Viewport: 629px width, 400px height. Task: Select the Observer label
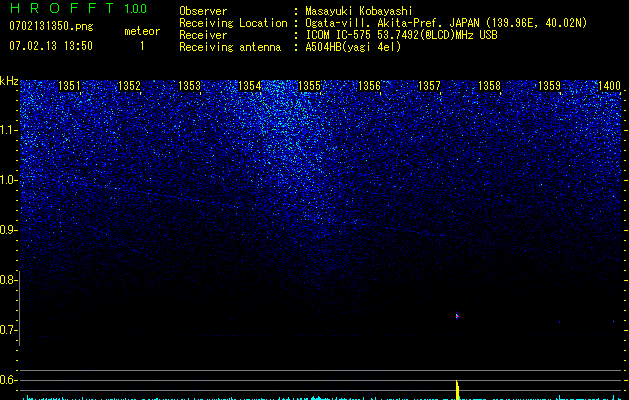(203, 11)
